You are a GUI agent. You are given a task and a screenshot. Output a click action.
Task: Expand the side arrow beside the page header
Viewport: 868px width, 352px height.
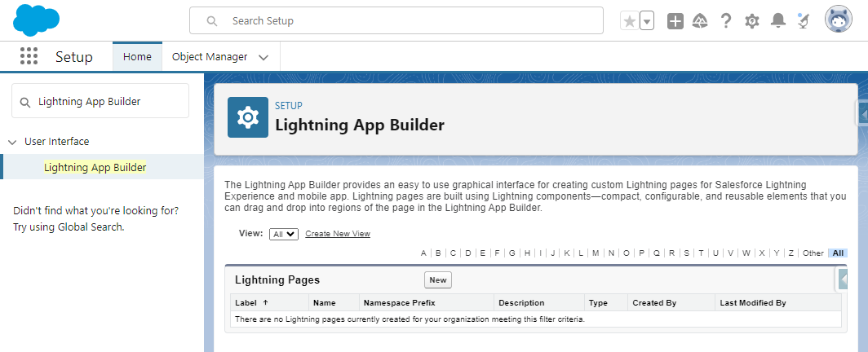click(863, 114)
